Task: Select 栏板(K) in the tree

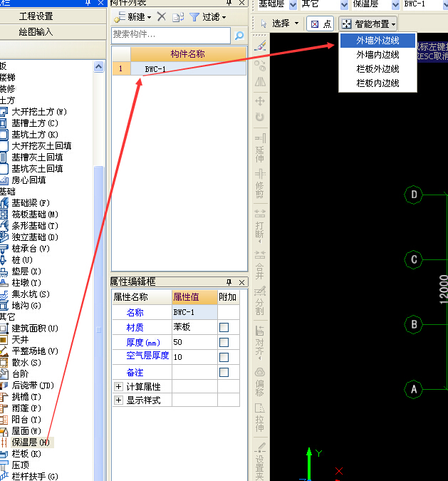Action: (x=26, y=453)
